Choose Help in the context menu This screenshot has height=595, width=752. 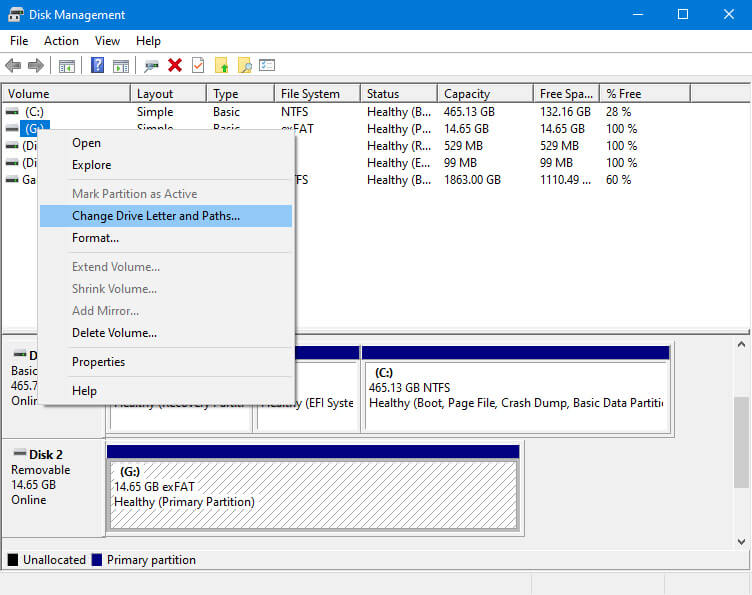166,391
